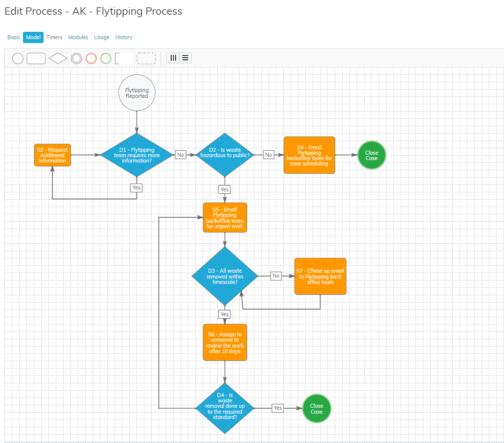Choose the diamond decision shape tool

coord(58,58)
